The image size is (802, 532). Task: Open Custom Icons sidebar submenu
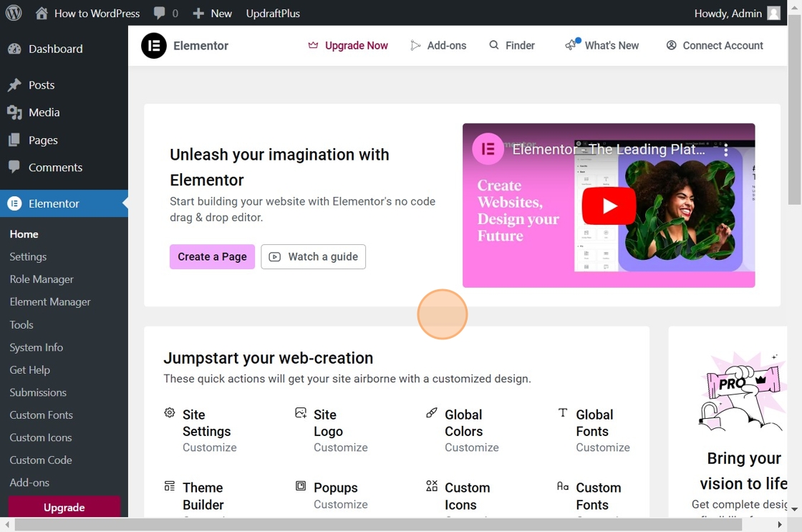click(41, 437)
